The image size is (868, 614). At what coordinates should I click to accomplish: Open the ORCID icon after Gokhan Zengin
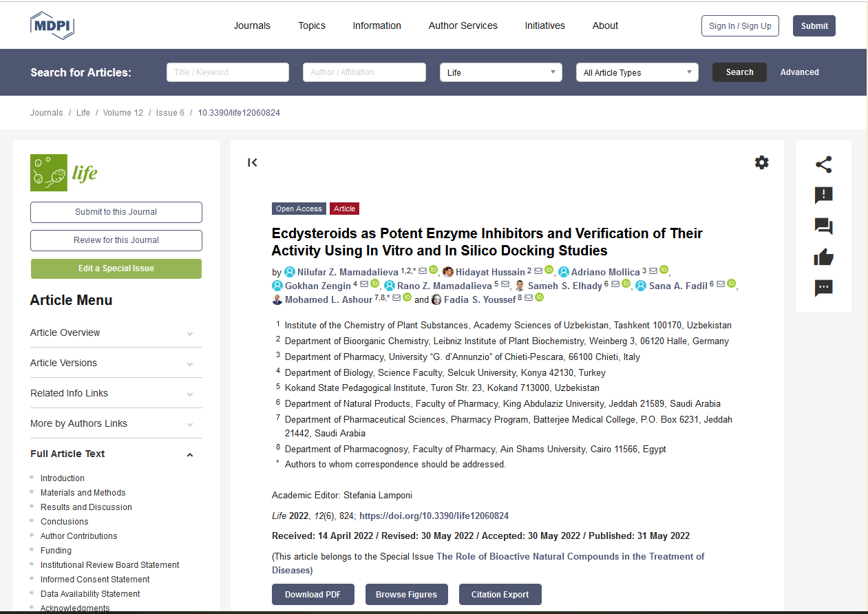pyautogui.click(x=374, y=284)
